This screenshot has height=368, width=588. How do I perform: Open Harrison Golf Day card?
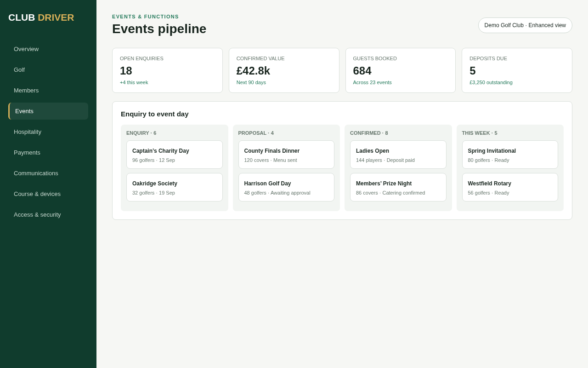coord(286,187)
